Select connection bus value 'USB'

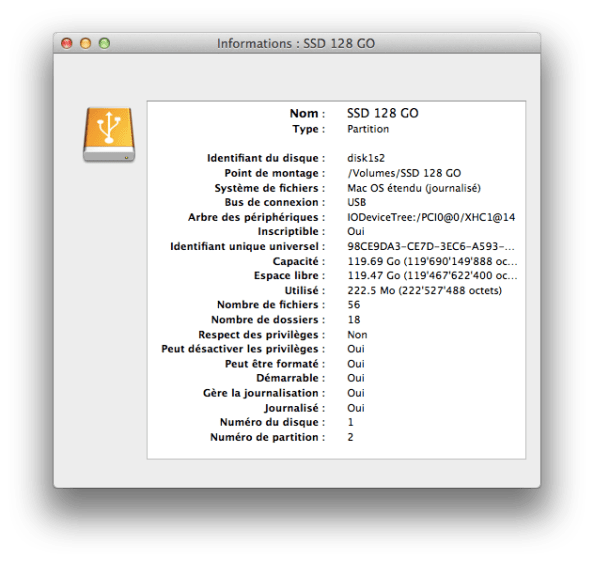coord(356,202)
